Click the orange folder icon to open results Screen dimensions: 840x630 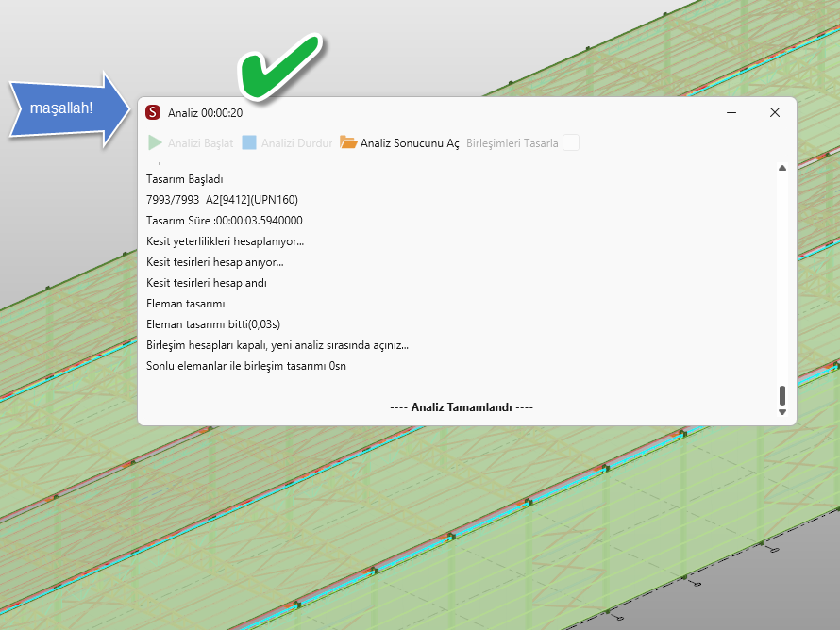pyautogui.click(x=348, y=143)
